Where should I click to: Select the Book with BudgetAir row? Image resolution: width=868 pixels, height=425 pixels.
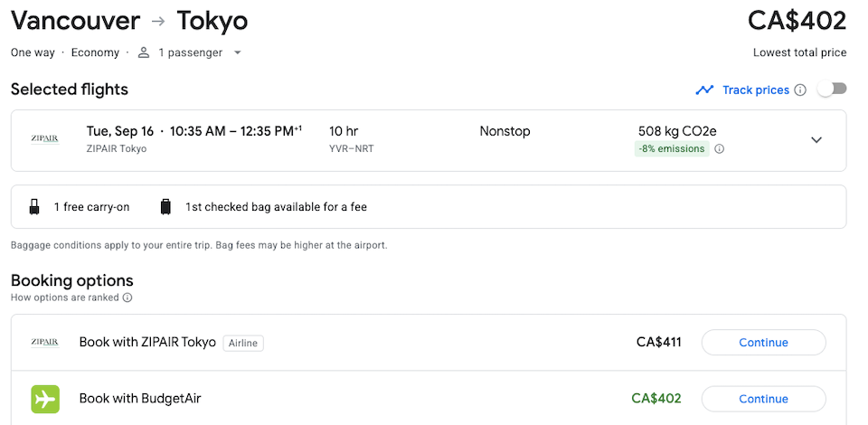[429, 399]
